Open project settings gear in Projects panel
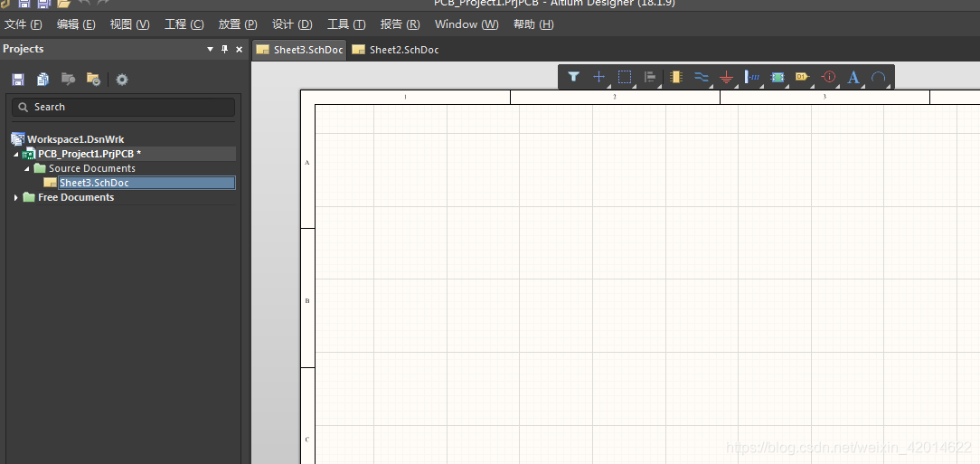The image size is (980, 464). [122, 80]
